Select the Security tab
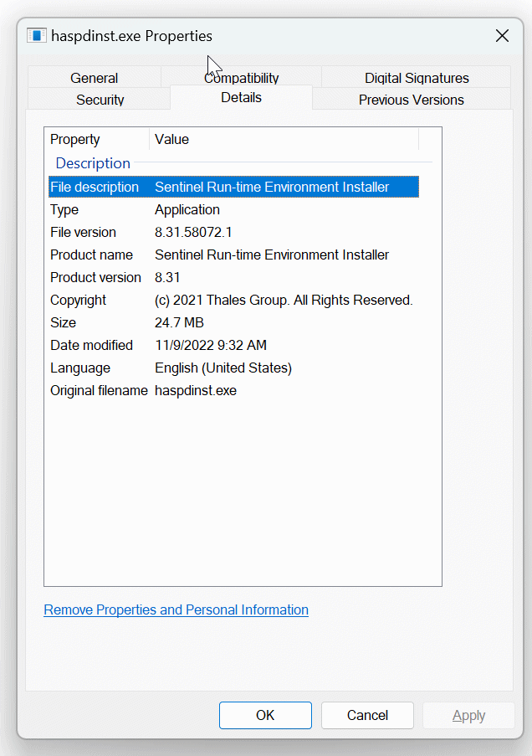This screenshot has height=756, width=532. point(100,100)
